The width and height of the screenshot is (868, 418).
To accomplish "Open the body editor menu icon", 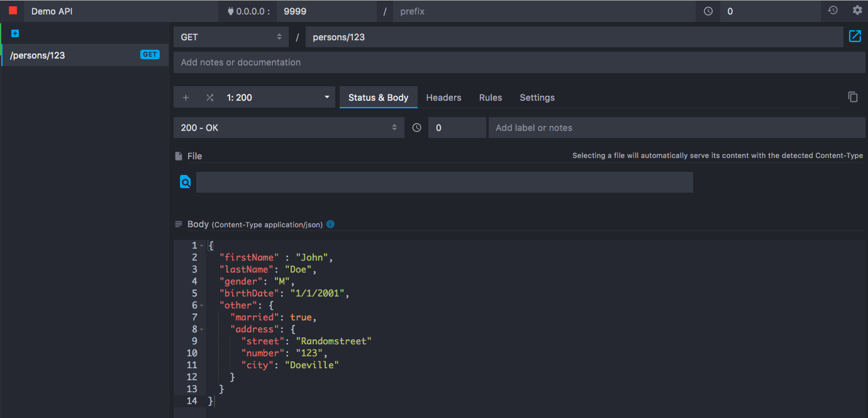I will click(178, 223).
